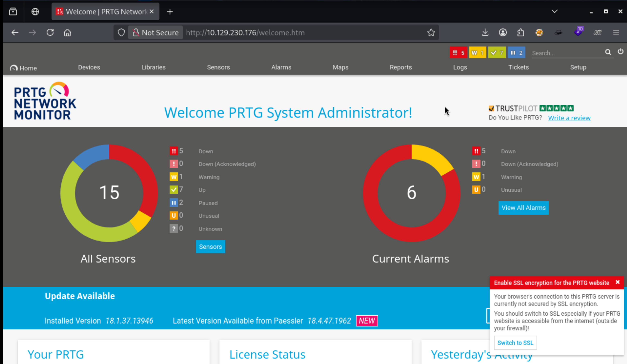Open the Devices menu
Image resolution: width=627 pixels, height=364 pixels.
(x=89, y=67)
